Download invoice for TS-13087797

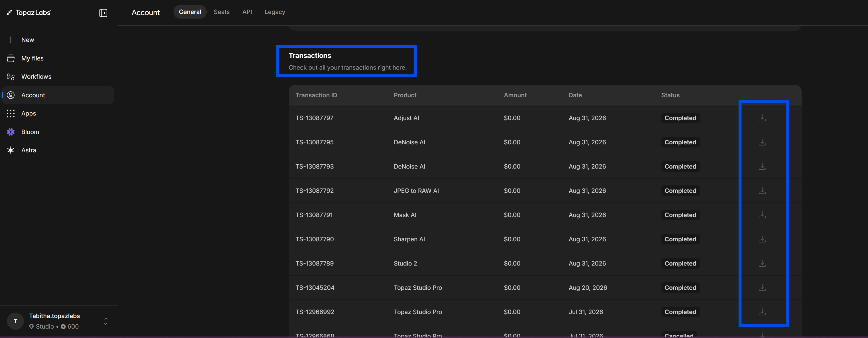[x=762, y=118]
